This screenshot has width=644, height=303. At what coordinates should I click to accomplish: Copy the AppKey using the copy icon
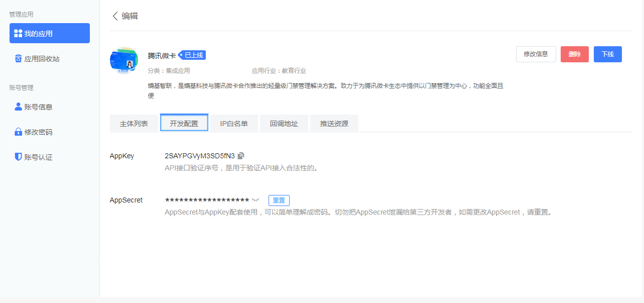[241, 156]
